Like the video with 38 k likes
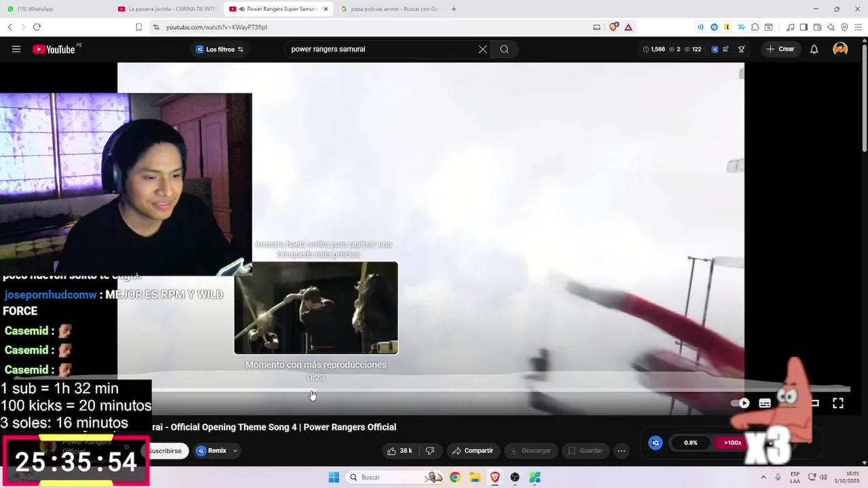868x488 pixels. coord(399,451)
